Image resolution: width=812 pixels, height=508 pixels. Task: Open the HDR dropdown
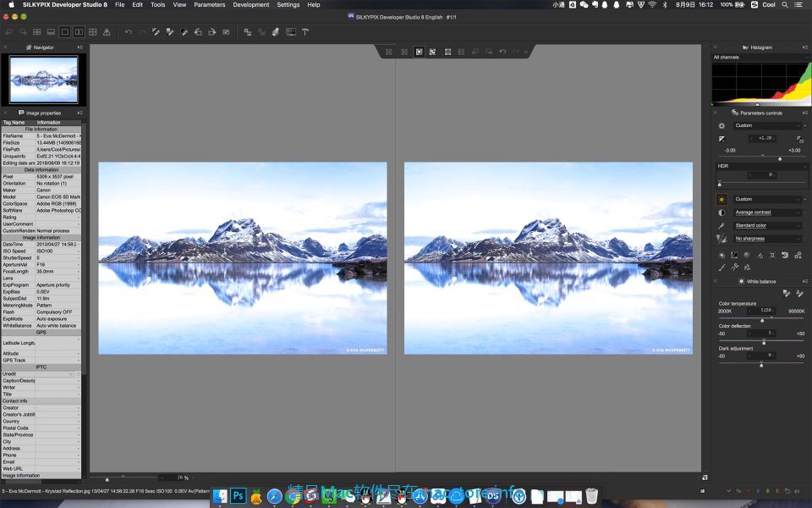tap(762, 166)
